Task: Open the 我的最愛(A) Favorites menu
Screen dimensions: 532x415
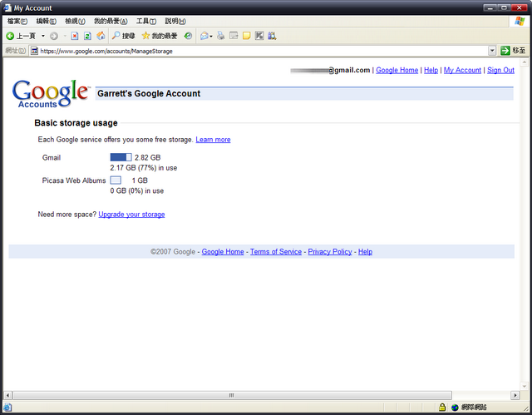Action: point(111,21)
